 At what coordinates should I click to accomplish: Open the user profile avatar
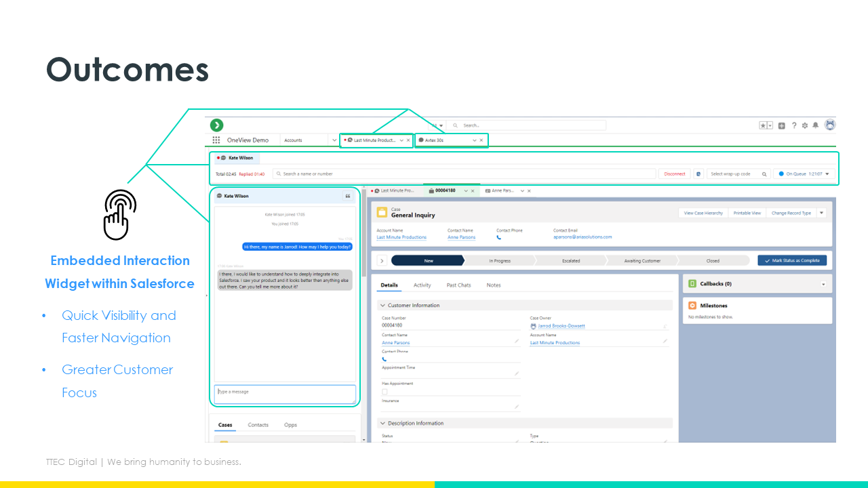(829, 125)
